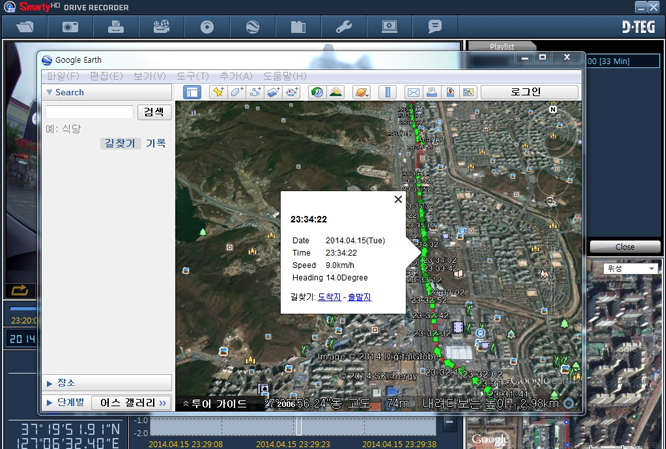
Task: Open settings with the wrench icon
Action: tap(344, 27)
